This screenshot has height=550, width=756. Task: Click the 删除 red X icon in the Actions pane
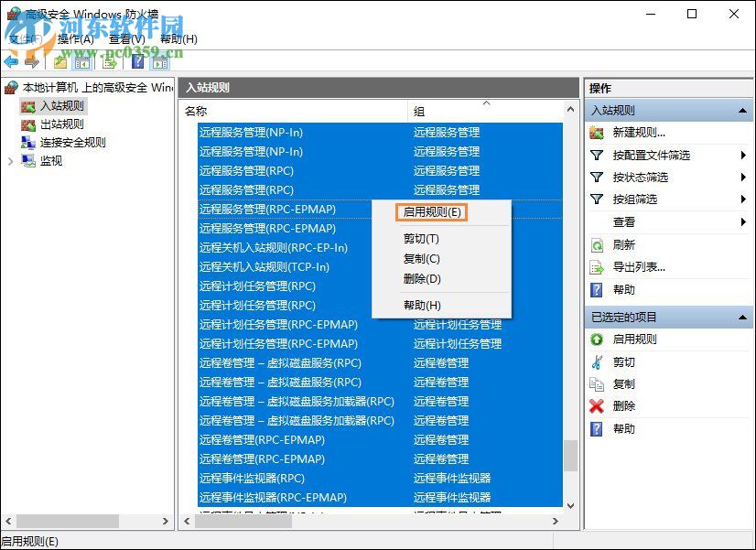pyautogui.click(x=595, y=404)
